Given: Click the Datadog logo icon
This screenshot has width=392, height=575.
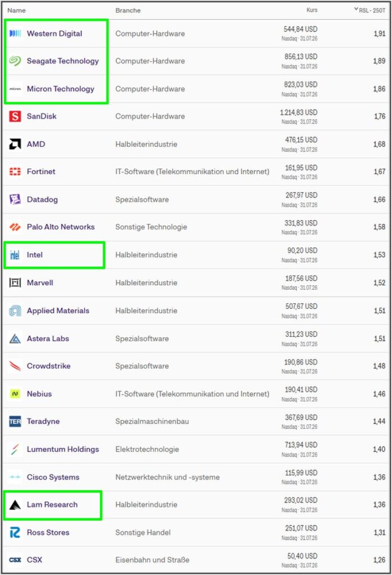Looking at the screenshot, I should pos(15,199).
